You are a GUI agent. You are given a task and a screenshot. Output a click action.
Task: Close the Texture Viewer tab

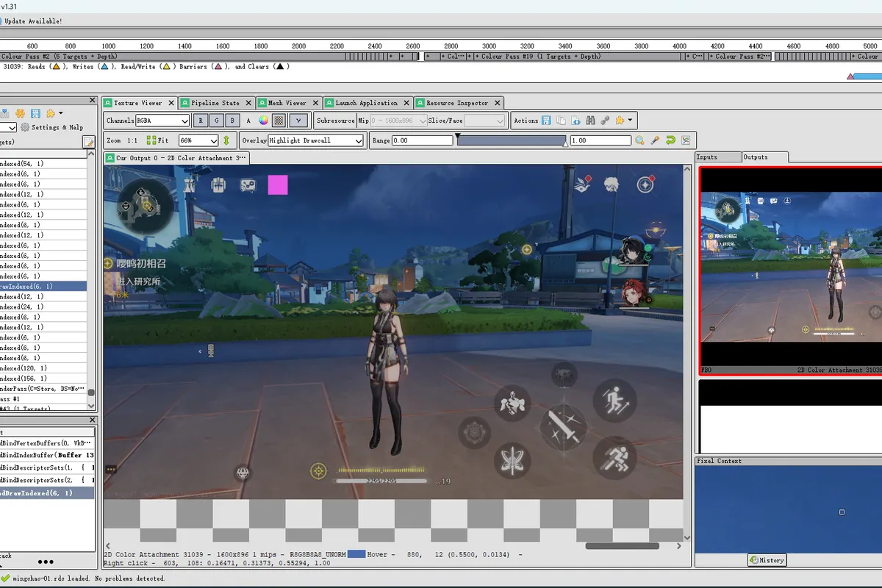(x=171, y=103)
